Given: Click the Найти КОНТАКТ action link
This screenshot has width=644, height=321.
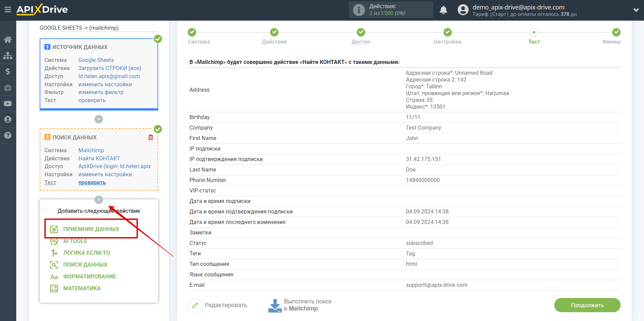Looking at the screenshot, I should point(99,158).
